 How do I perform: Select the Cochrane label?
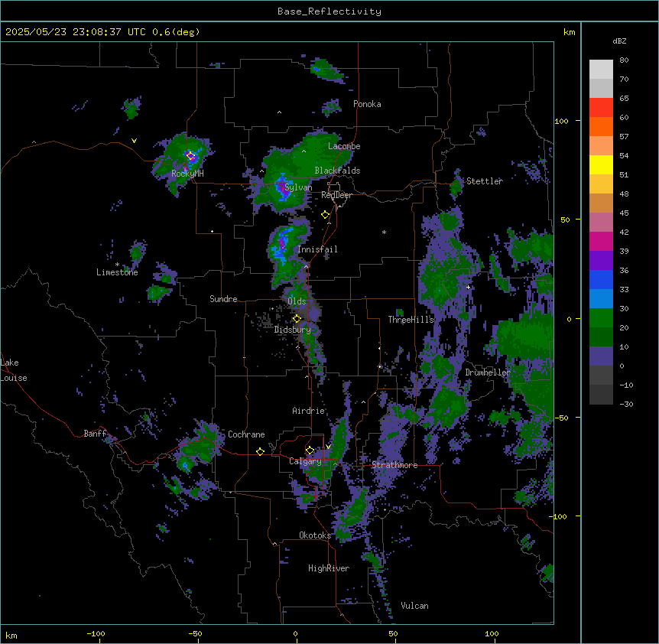246,434
